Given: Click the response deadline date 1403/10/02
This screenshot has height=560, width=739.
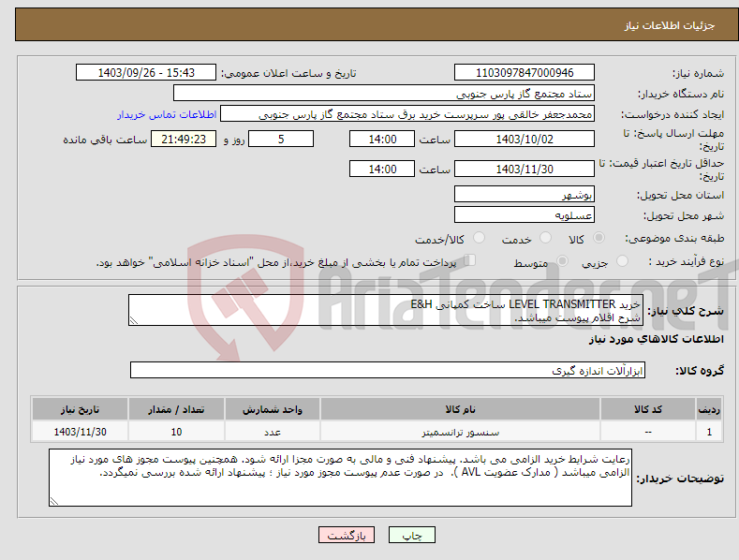Looking at the screenshot, I should [x=525, y=139].
